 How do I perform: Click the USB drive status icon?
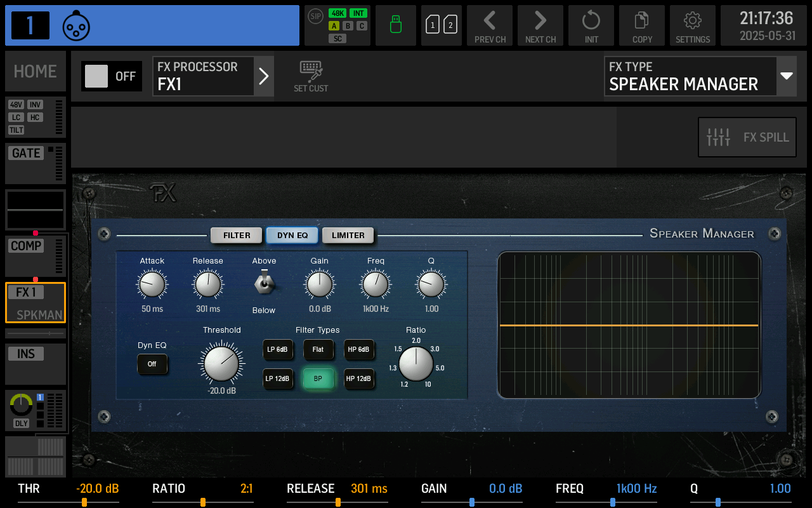[x=395, y=25]
